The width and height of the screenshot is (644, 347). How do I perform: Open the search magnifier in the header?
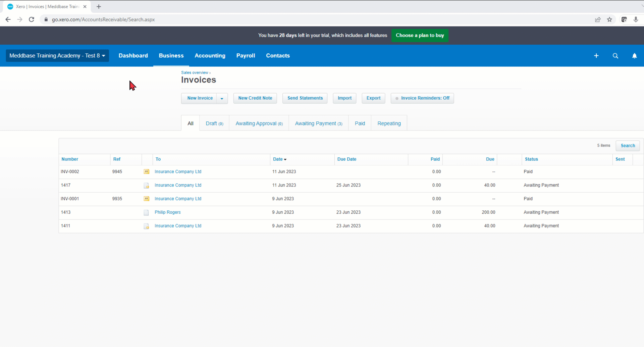tap(615, 56)
